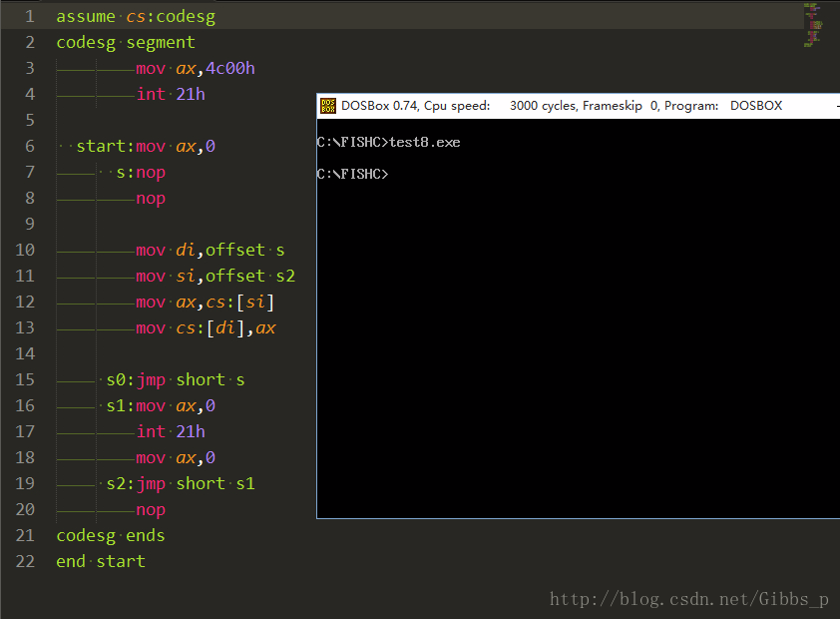
Task: Click line number 1 in the gutter
Action: coord(30,17)
